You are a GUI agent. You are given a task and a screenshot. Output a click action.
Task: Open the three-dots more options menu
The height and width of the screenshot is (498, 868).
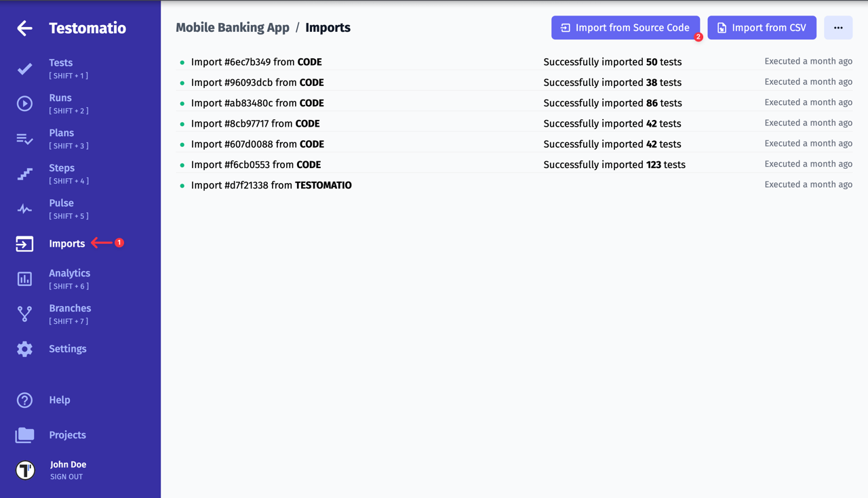[x=838, y=28]
